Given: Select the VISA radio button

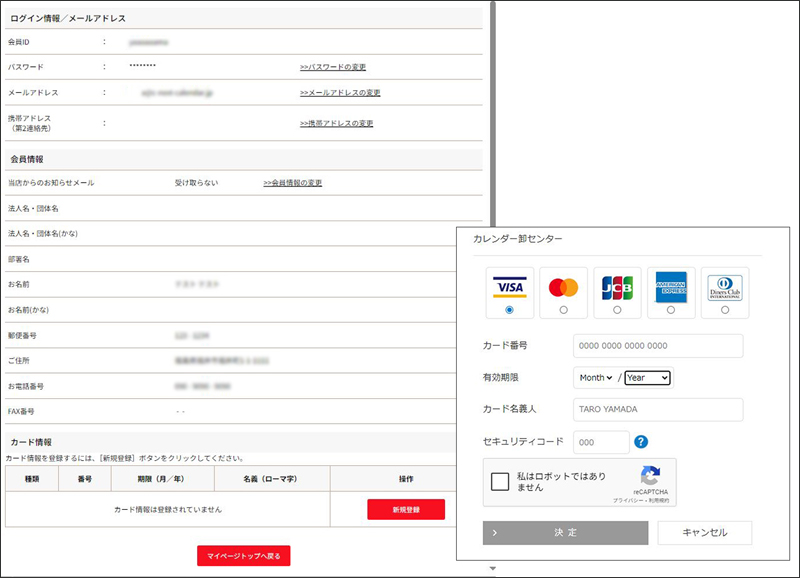Looking at the screenshot, I should click(509, 310).
